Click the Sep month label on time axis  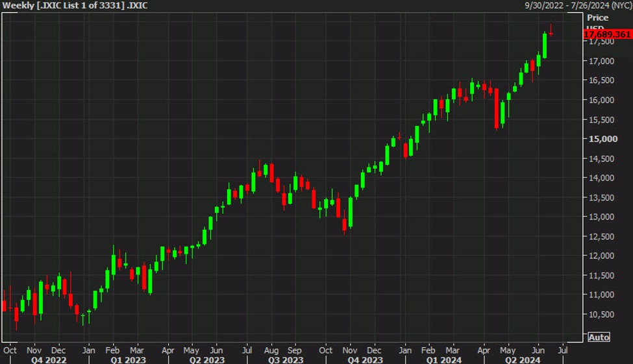click(295, 350)
